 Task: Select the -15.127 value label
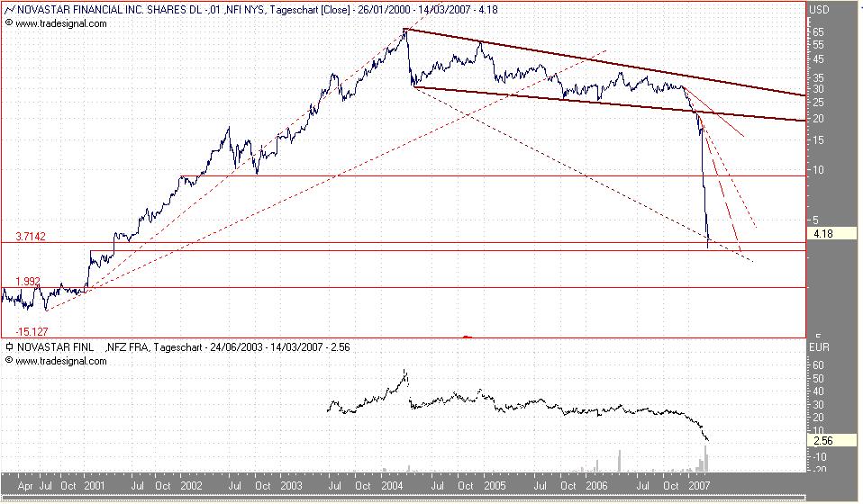click(x=32, y=332)
